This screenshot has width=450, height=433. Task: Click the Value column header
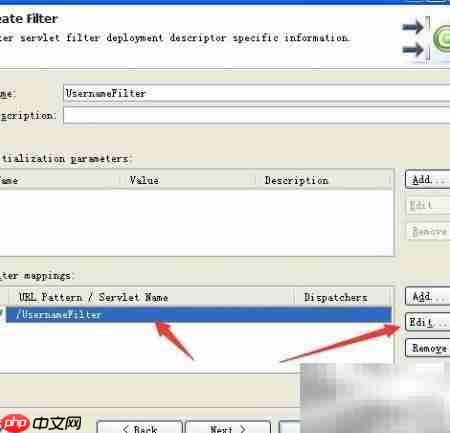pyautogui.click(x=187, y=180)
